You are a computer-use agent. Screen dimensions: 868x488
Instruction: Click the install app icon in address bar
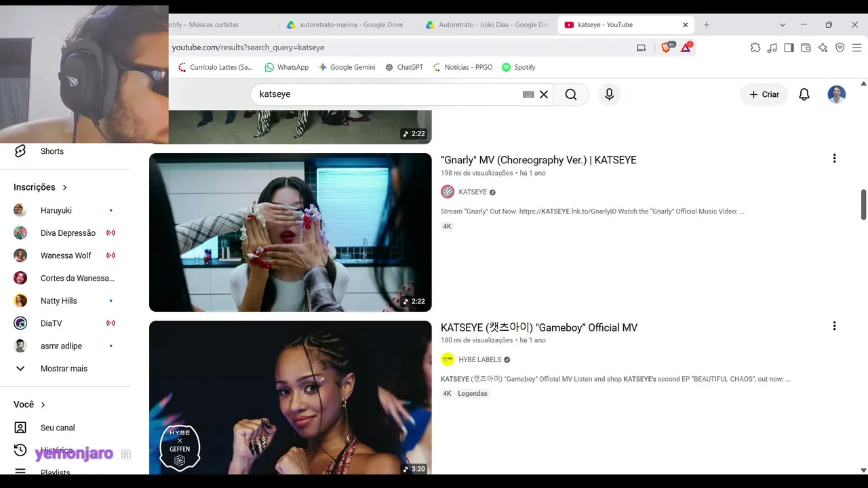(641, 47)
